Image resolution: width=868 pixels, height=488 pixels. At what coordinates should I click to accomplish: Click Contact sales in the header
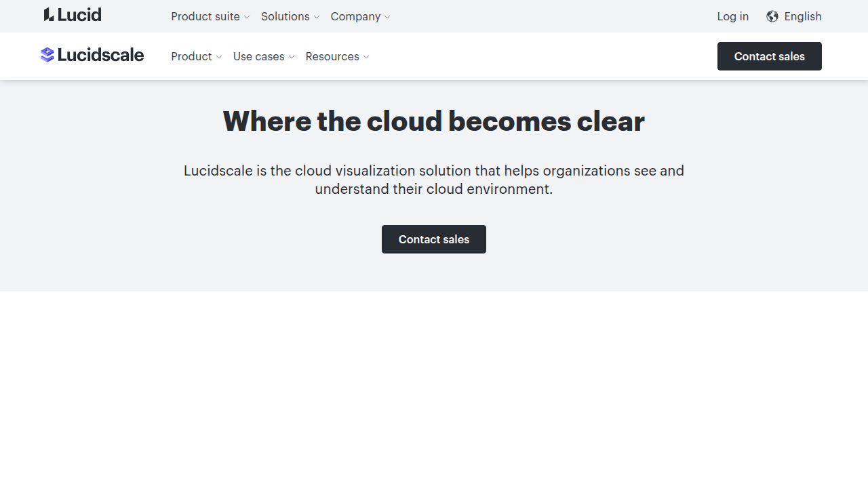(770, 56)
